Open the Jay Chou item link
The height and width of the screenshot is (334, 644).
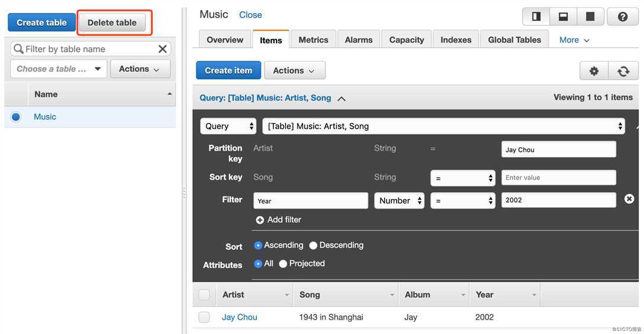tap(240, 317)
